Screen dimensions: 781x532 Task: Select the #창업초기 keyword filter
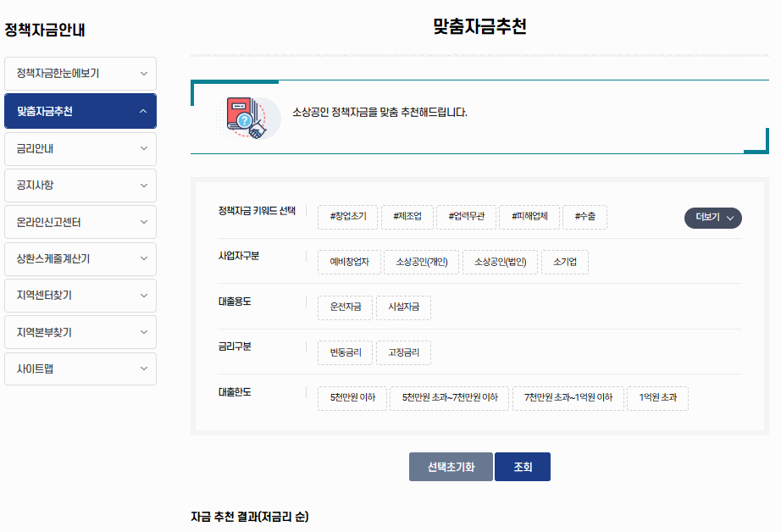click(x=349, y=217)
